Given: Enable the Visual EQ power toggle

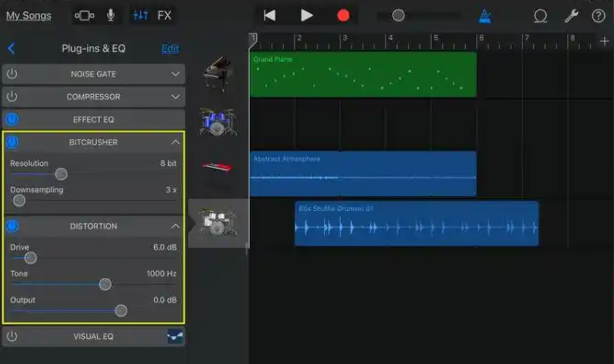Looking at the screenshot, I should click(x=12, y=337).
